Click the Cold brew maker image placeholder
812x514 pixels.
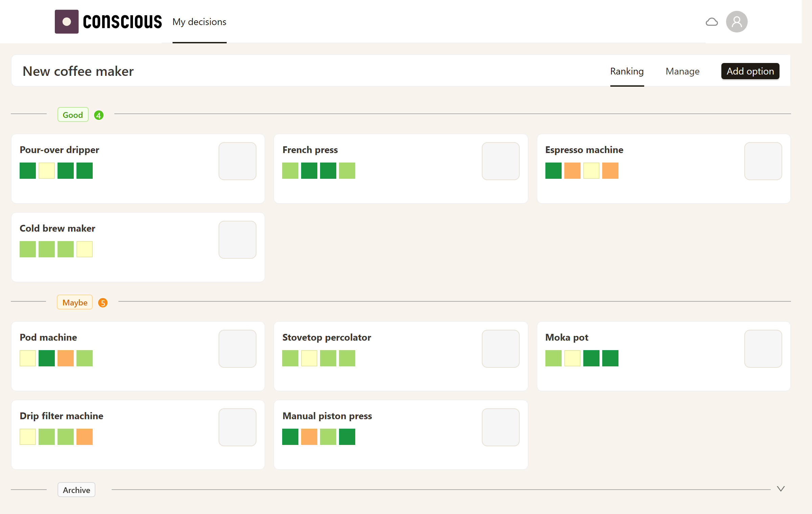238,240
